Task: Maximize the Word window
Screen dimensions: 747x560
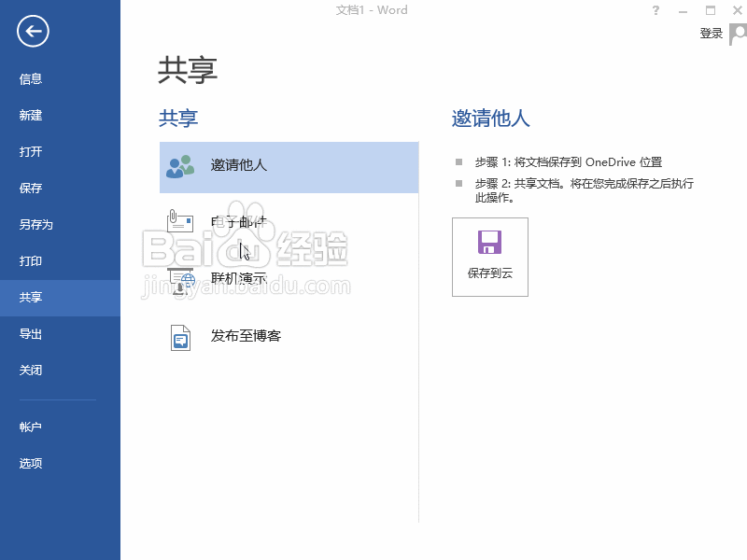Action: pos(711,10)
